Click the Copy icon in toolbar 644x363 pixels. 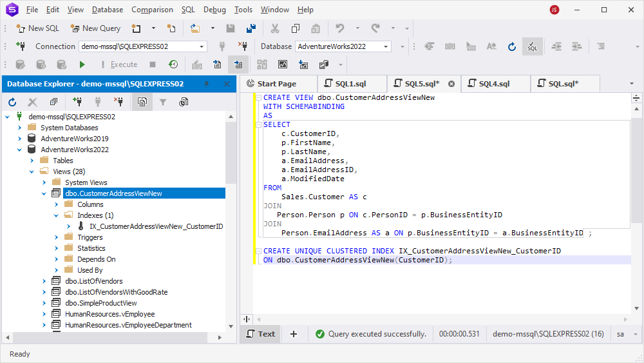(x=296, y=28)
